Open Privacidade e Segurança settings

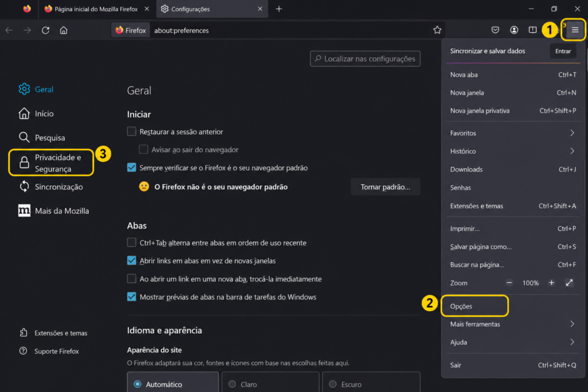[x=51, y=162]
